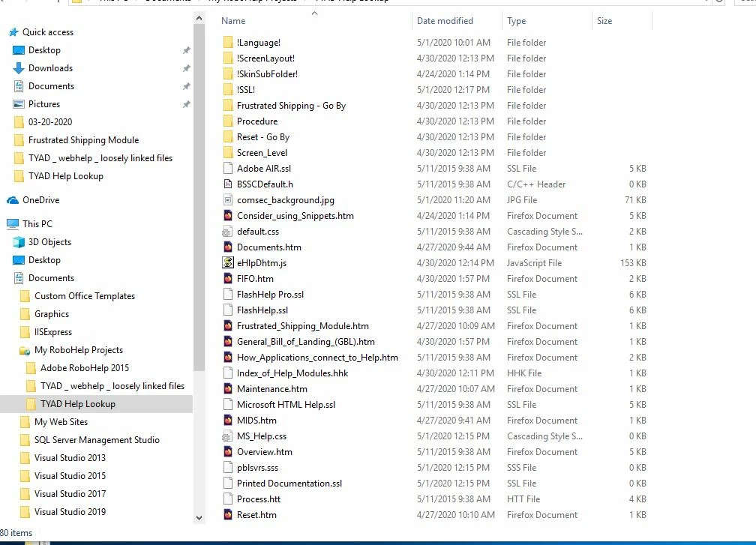
Task: Click the Adobe AIR.ssl file icon
Action: [228, 168]
